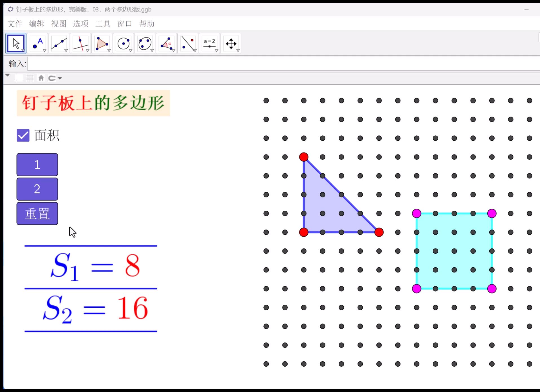The image size is (540, 392).
Task: Click the purple button labeled 1
Action: point(37,165)
